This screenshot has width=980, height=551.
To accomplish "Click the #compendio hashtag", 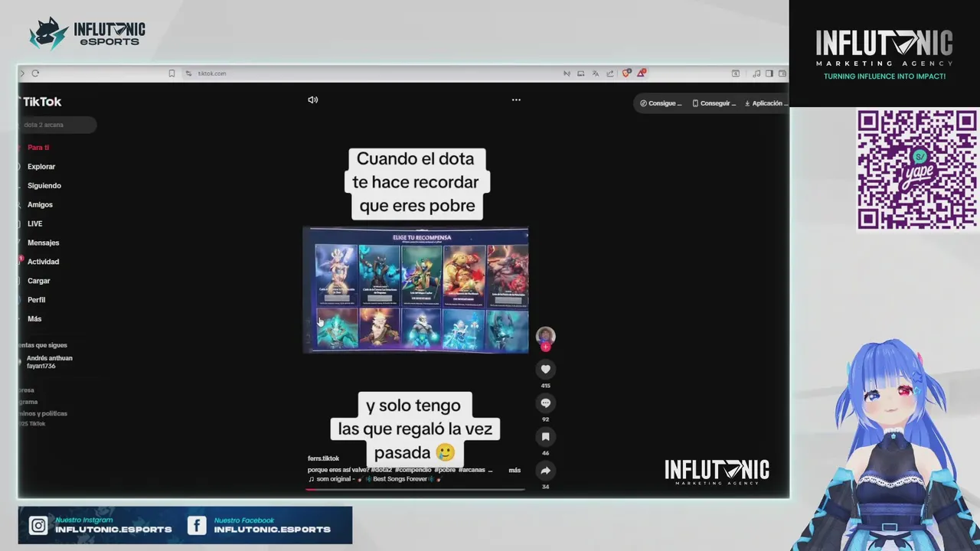I will (x=413, y=470).
